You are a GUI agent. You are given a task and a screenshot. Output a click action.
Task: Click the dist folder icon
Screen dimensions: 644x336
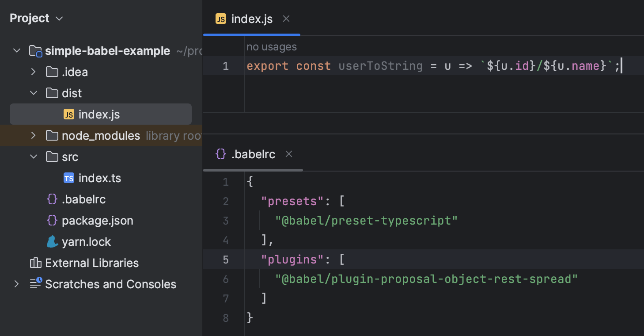pos(52,93)
